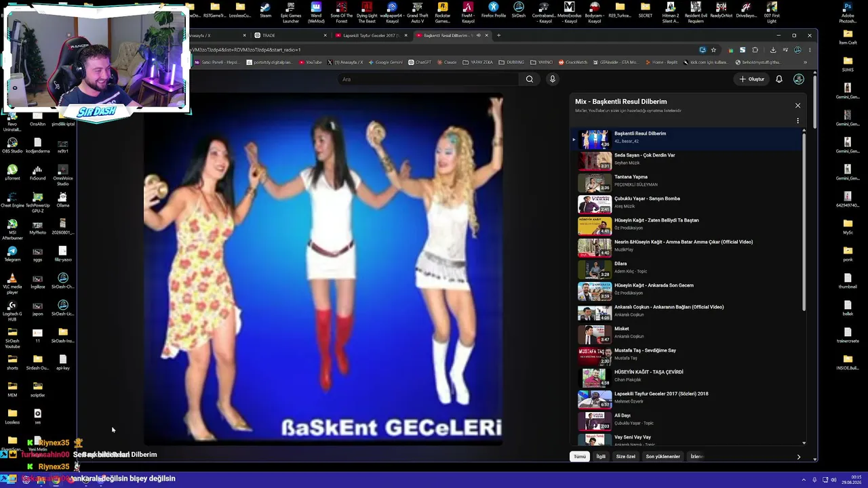Open the Wand (WeMod) desktop icon
Viewport: 868px width, 488px height.
point(316,13)
